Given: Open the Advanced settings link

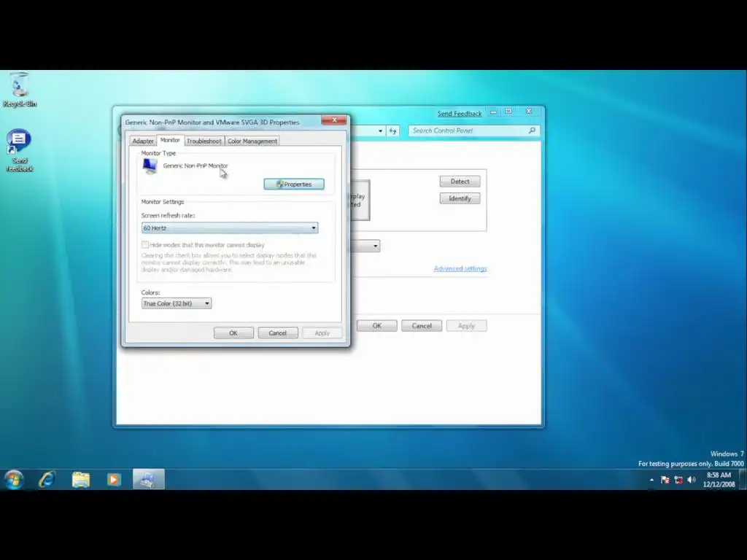Looking at the screenshot, I should click(x=460, y=268).
